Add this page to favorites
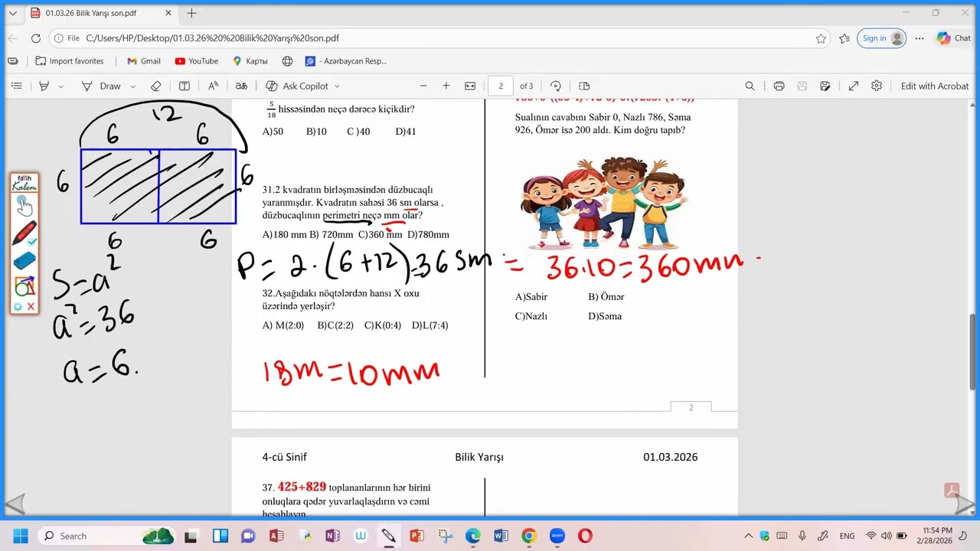 click(x=821, y=38)
